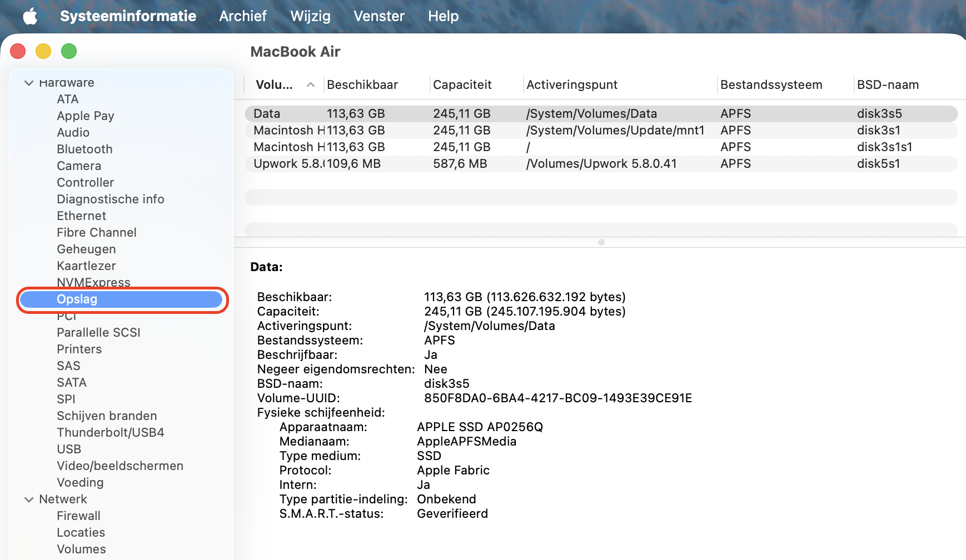Select Apple Pay in the sidebar

click(x=86, y=116)
